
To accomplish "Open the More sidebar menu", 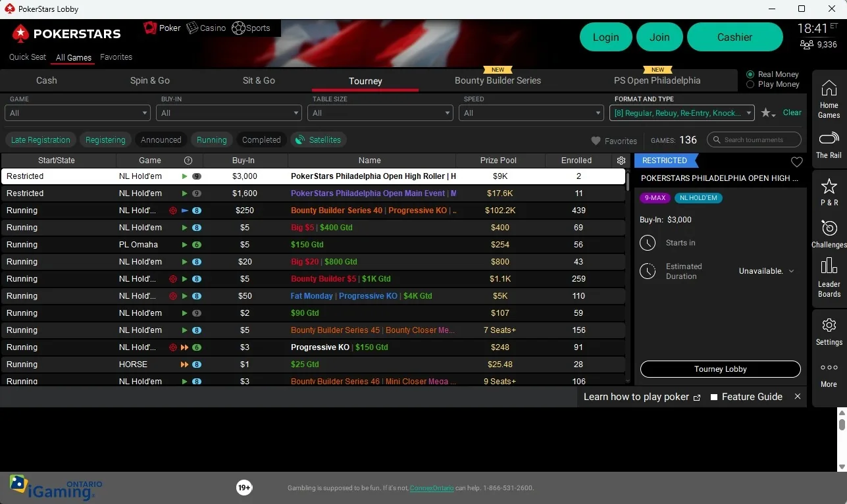I will point(829,373).
